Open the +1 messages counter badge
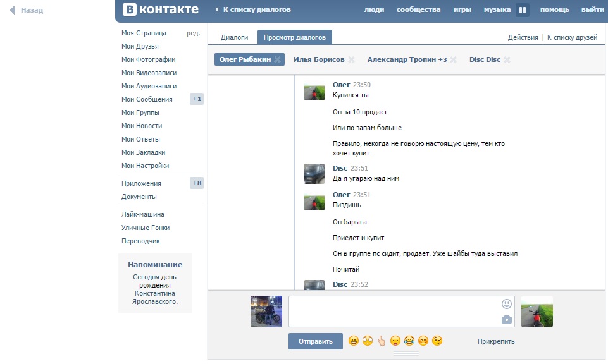608x364 pixels. (197, 99)
